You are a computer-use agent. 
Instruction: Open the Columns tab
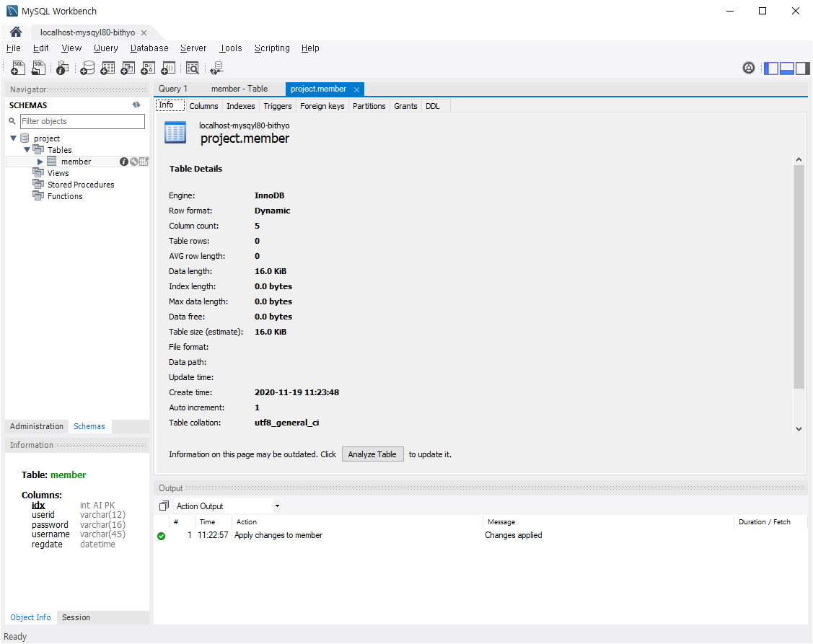[x=203, y=106]
